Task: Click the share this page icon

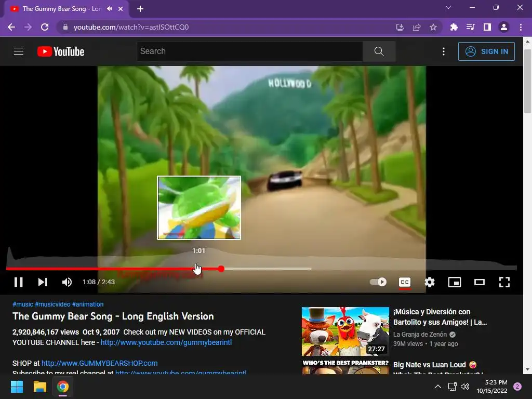Action: coord(417,27)
